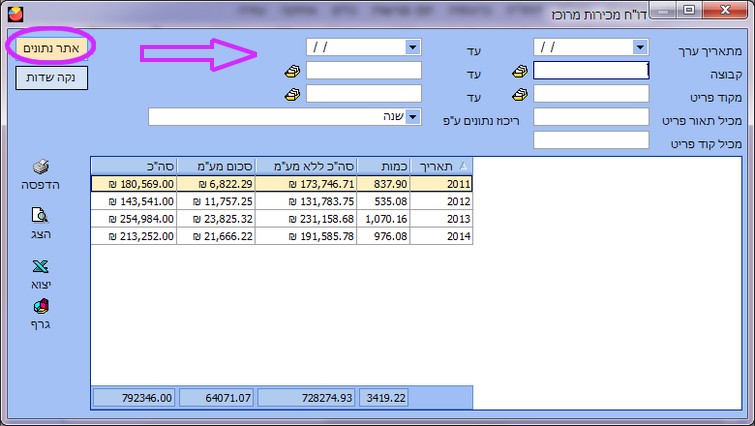Open the מתאריך ערך date dropdown
Screen dimensions: 755x426
coord(640,47)
